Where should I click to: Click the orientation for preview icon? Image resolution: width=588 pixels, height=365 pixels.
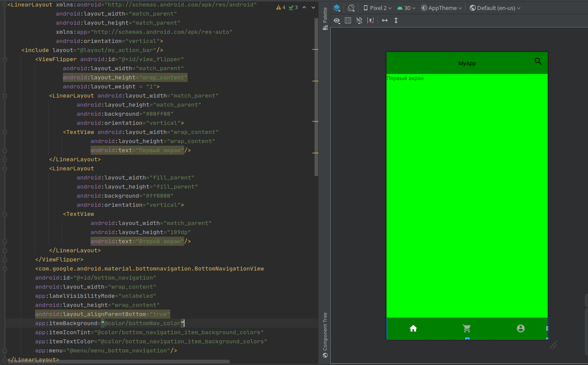coord(351,8)
